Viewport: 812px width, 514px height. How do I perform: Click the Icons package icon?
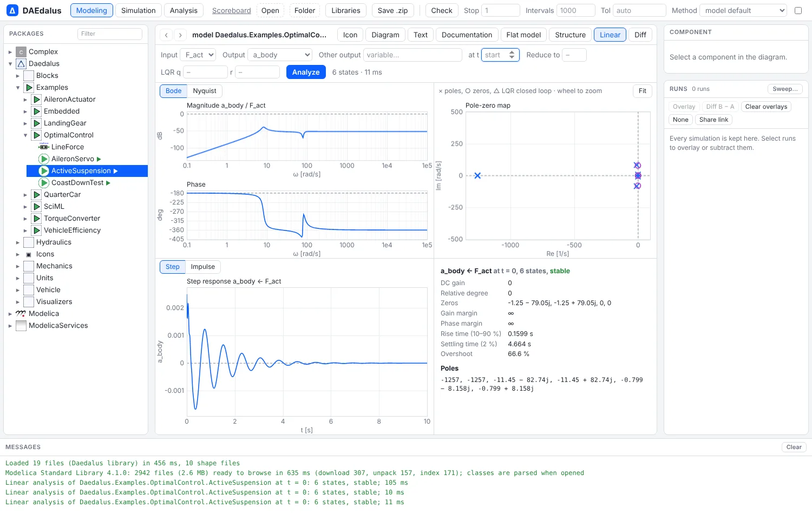coord(29,254)
